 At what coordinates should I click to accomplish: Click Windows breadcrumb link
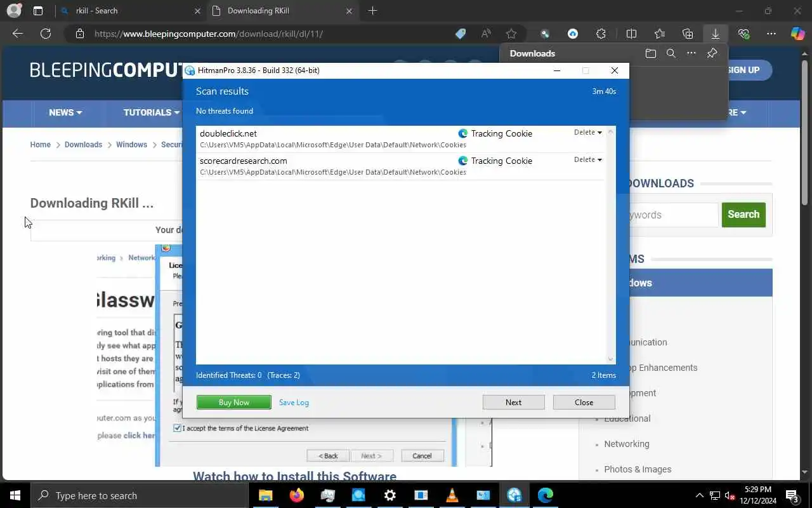[131, 145]
